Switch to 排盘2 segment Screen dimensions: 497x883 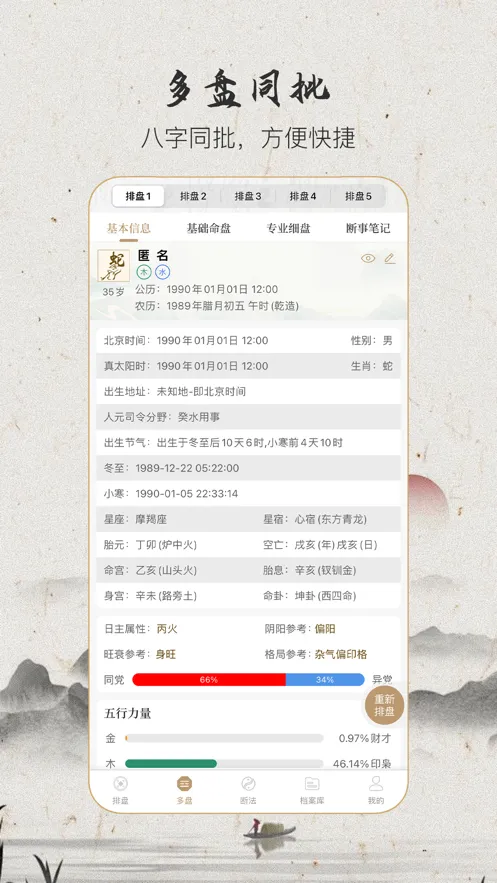click(193, 197)
